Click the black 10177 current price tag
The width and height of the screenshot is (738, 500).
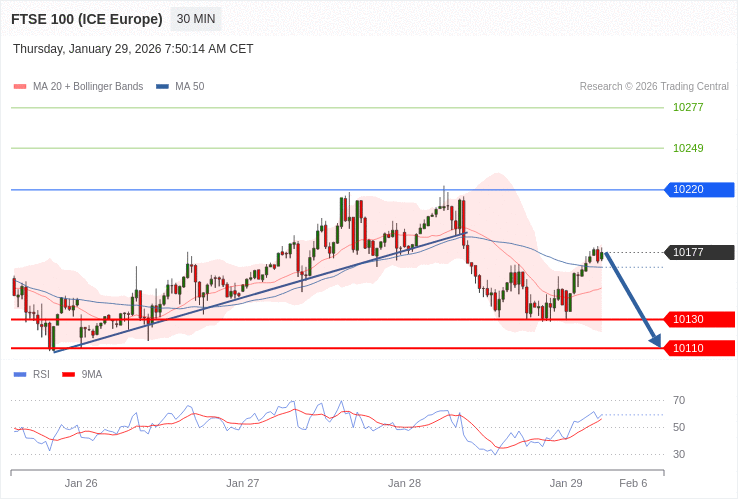coord(699,252)
